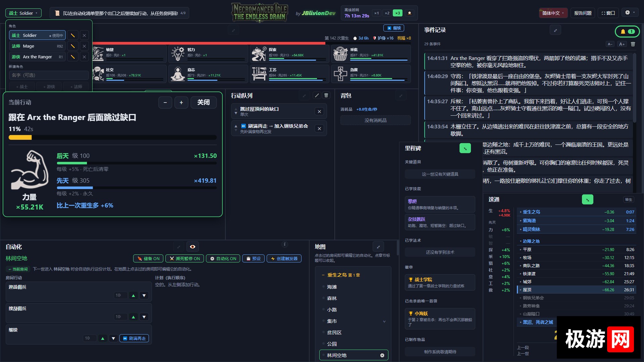Clear the action queue with trash icon
The width and height of the screenshot is (644, 362).
pyautogui.click(x=326, y=96)
